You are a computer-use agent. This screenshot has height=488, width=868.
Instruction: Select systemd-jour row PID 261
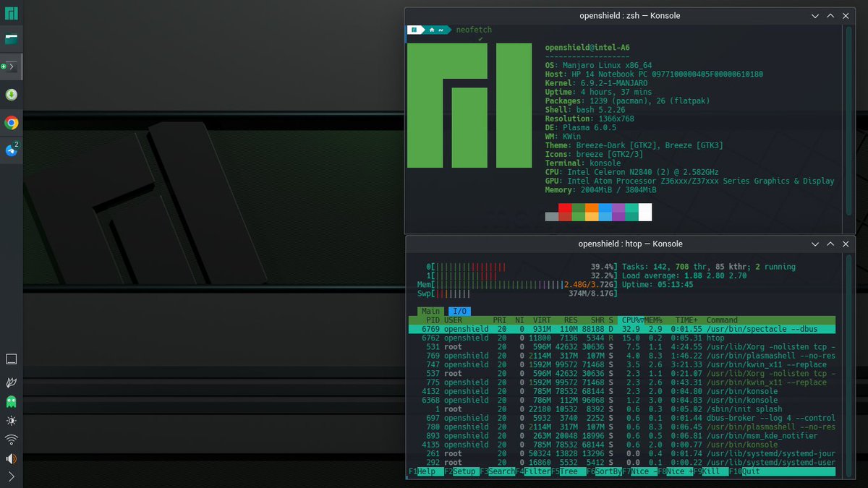coord(622,453)
